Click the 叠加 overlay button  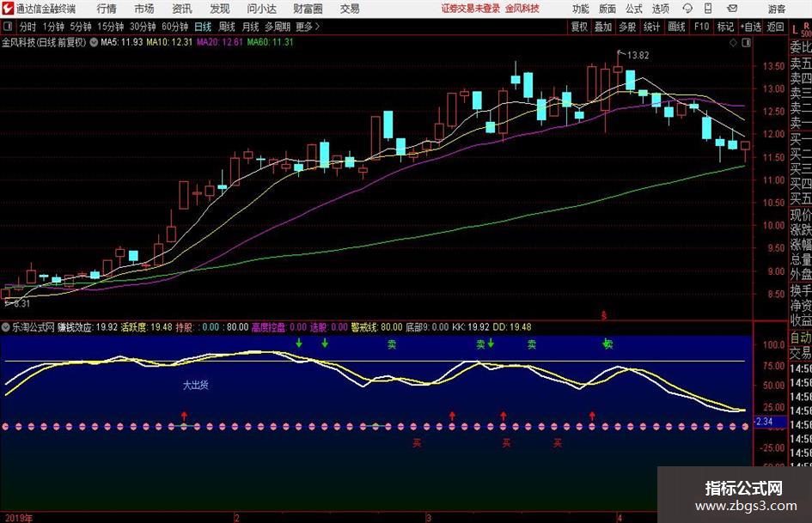click(603, 27)
